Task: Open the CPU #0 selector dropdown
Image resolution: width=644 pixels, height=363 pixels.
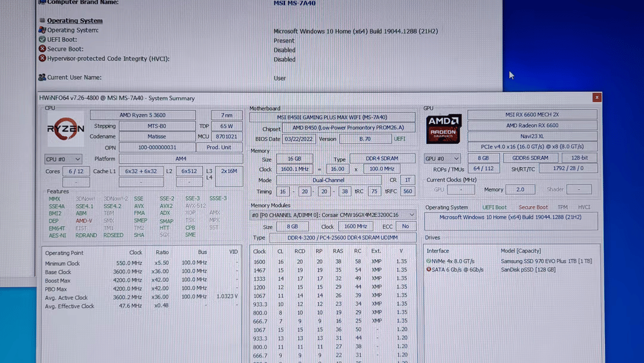Action: 63,159
